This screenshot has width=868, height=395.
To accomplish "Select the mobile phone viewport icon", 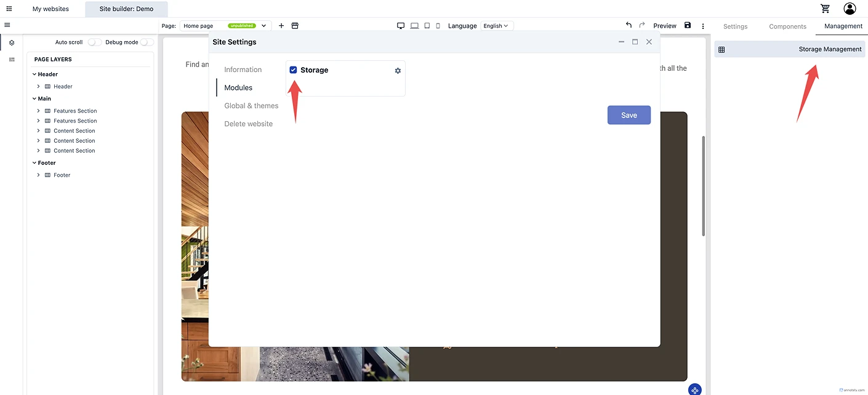I will click(x=438, y=26).
